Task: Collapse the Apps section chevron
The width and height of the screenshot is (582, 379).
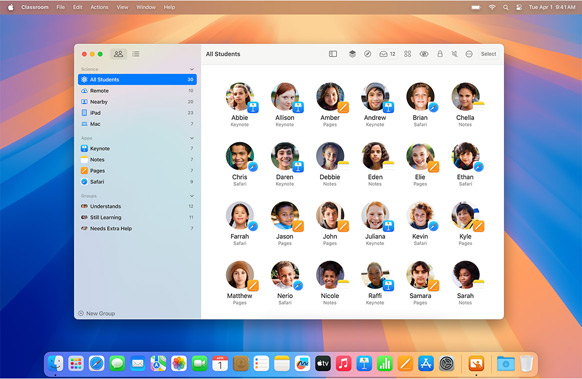Action: tap(192, 138)
